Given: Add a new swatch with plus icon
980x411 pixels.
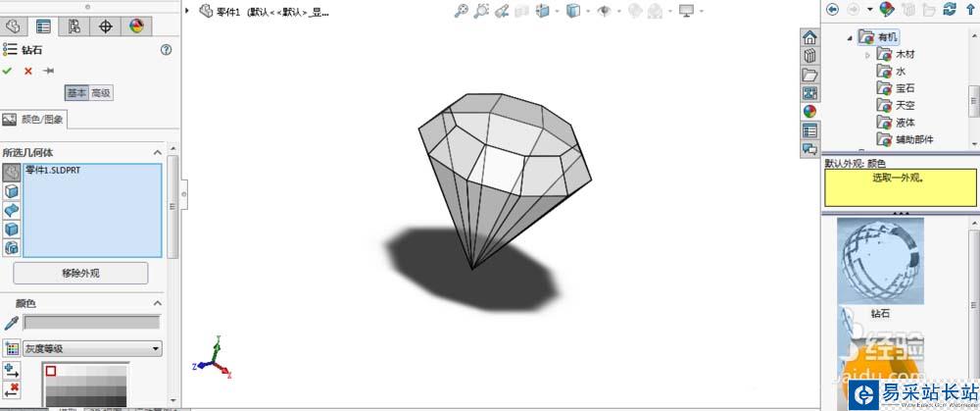Looking at the screenshot, I should coord(11,371).
